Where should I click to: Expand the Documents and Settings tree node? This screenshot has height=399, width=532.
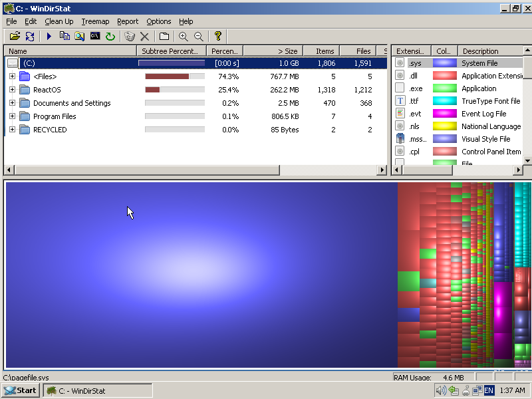[12, 103]
